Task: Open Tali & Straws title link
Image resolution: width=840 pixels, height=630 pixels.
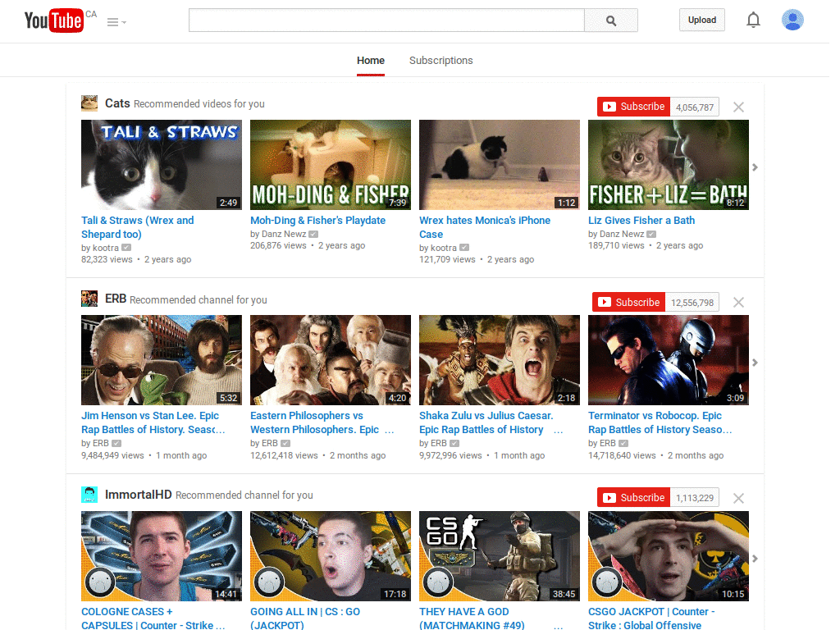Action: [138, 227]
